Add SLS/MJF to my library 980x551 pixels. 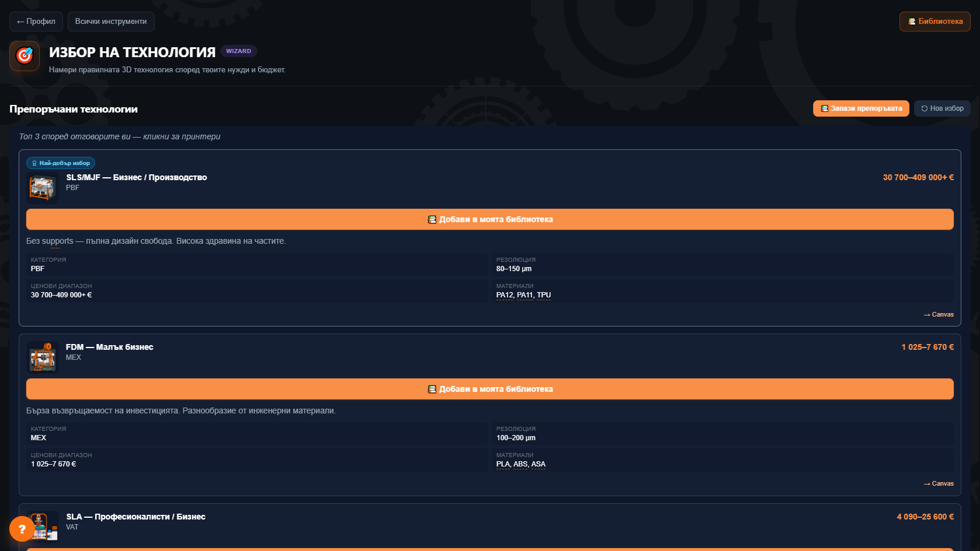pyautogui.click(x=490, y=219)
